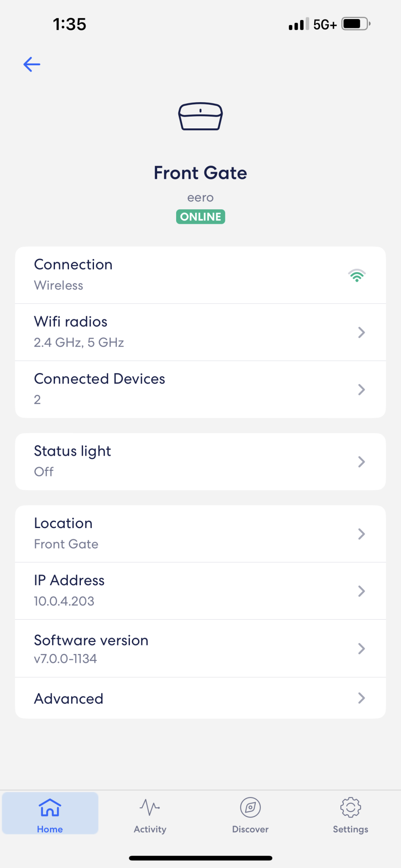The image size is (401, 868).
Task: Tap the battery indicator in status bar
Action: pyautogui.click(x=356, y=24)
